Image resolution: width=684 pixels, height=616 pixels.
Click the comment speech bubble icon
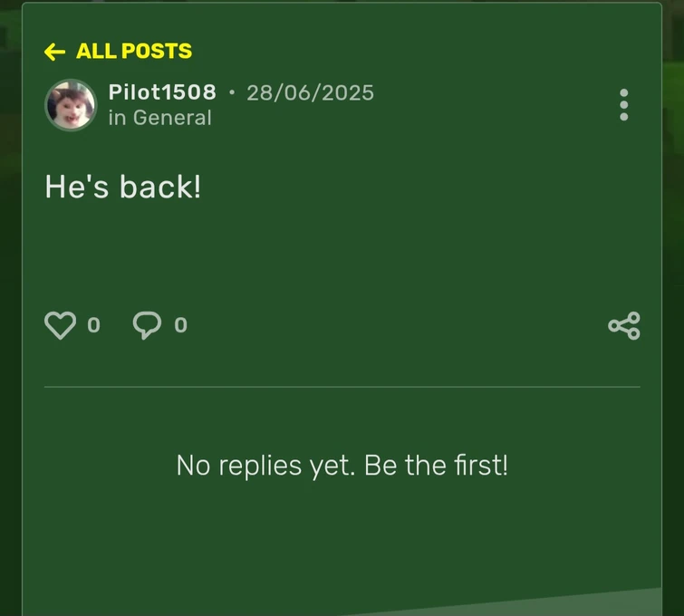pos(147,325)
